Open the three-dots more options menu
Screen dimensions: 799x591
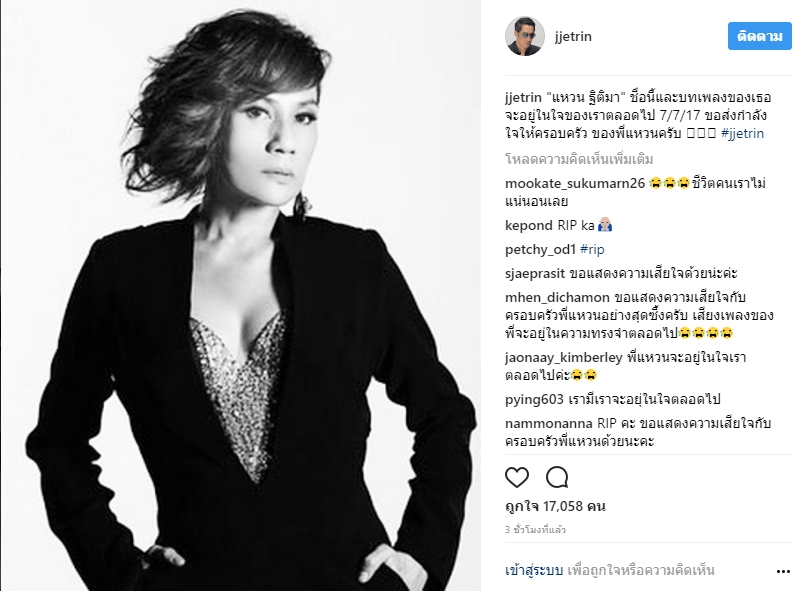(783, 572)
